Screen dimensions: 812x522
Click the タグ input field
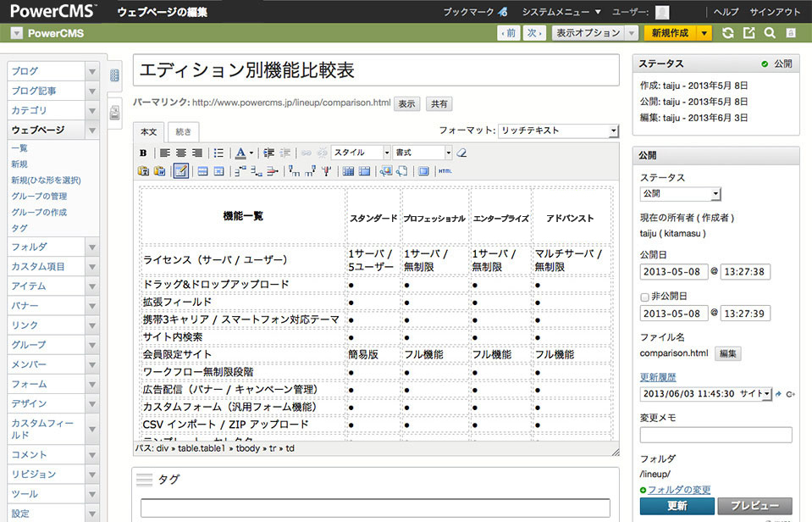[375, 508]
